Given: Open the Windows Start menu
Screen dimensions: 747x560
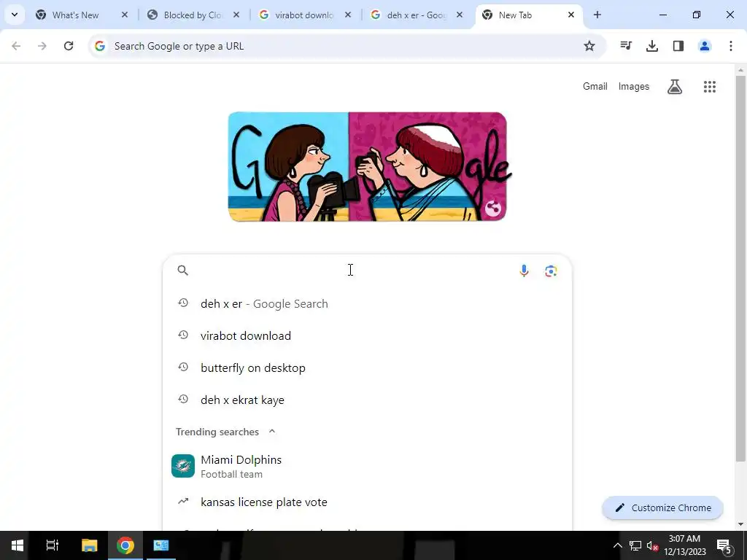Looking at the screenshot, I should pos(18,545).
